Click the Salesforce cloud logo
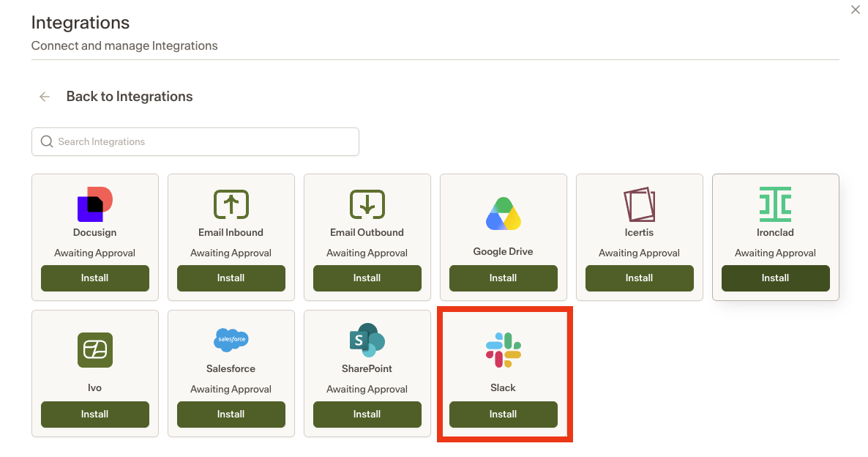The height and width of the screenshot is (457, 868). tap(231, 340)
